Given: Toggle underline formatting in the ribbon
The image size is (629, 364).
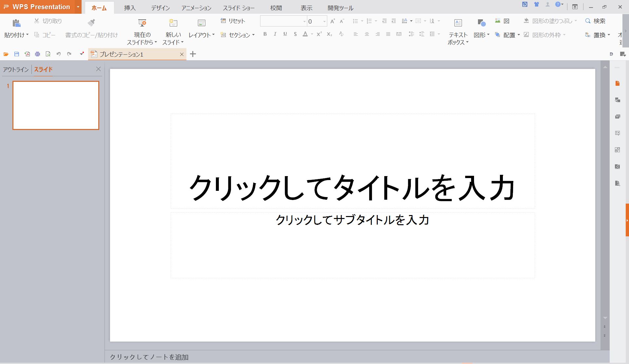Looking at the screenshot, I should tap(285, 34).
